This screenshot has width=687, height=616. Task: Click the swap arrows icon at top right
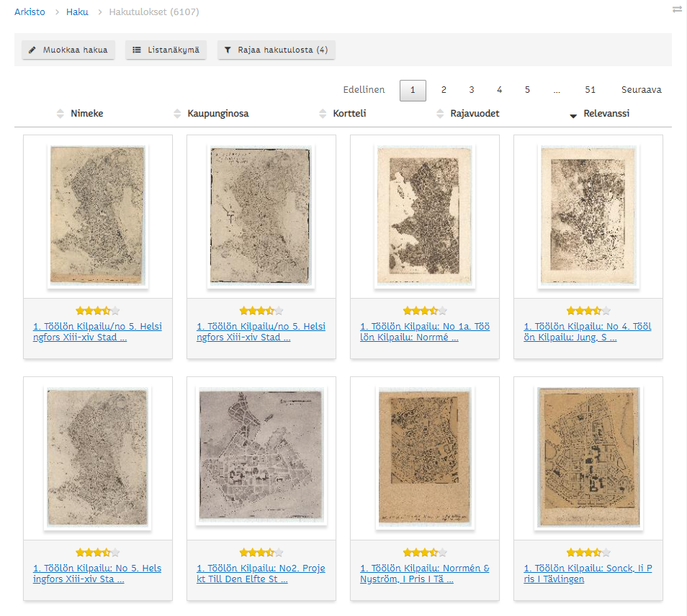tap(677, 9)
